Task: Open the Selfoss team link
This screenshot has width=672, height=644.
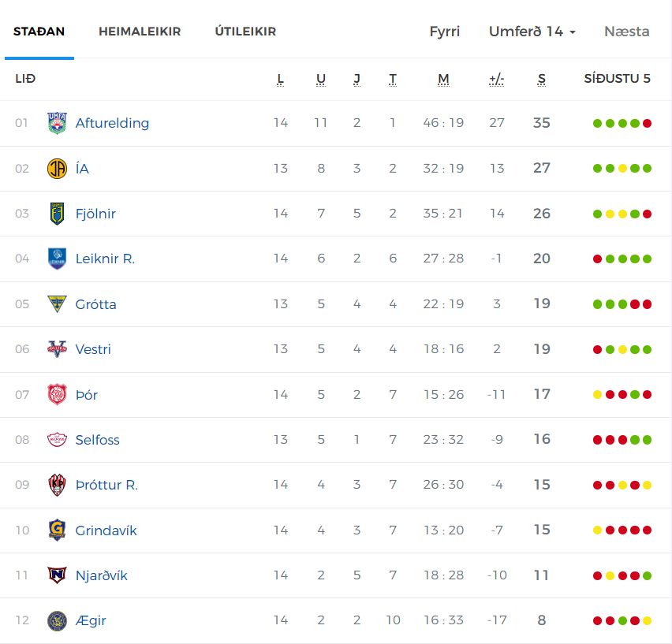Action: click(97, 440)
